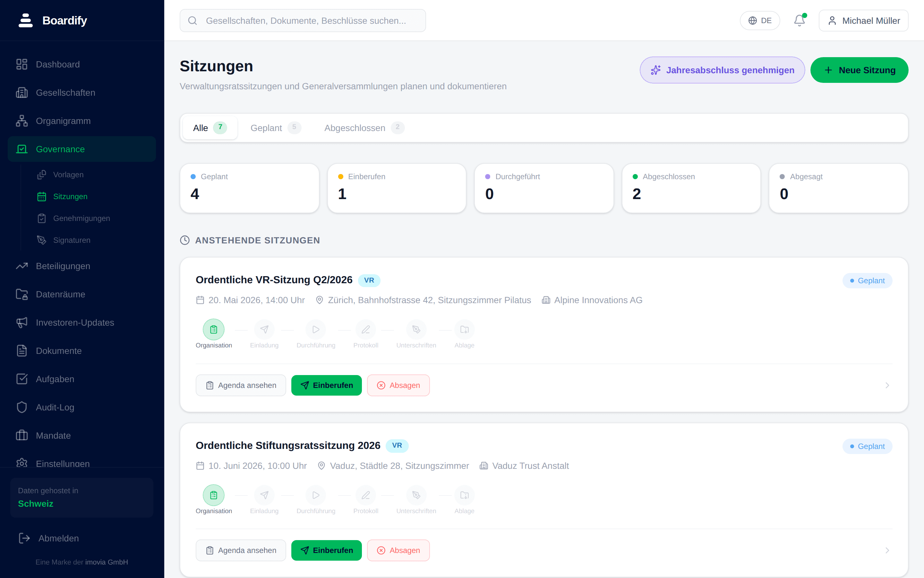Open Datenräume in the sidebar

point(82,294)
